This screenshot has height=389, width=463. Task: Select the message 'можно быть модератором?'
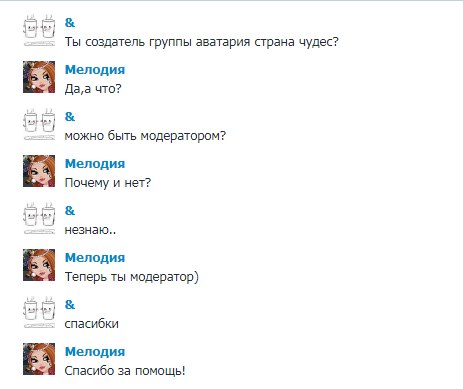(x=145, y=136)
